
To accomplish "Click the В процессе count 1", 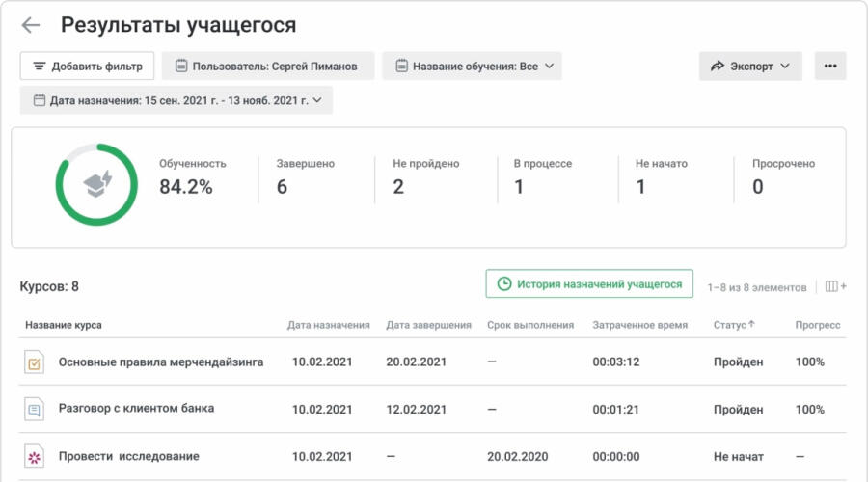I will click(519, 187).
